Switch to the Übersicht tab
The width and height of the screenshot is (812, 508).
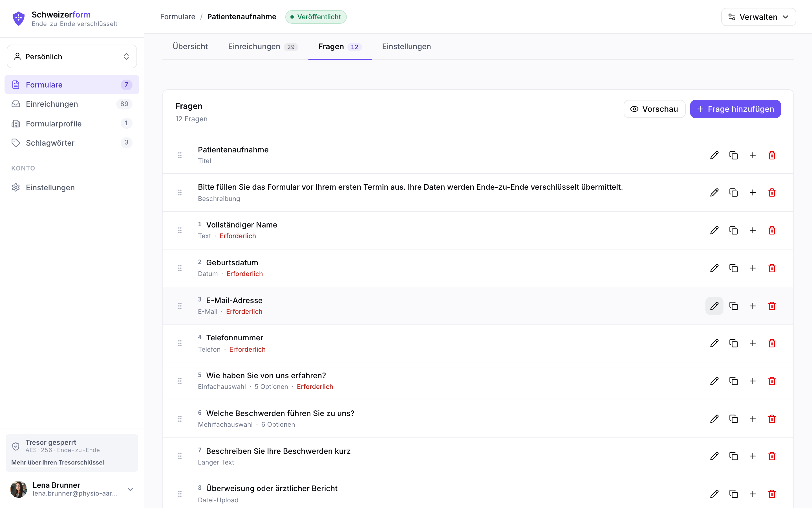click(190, 46)
